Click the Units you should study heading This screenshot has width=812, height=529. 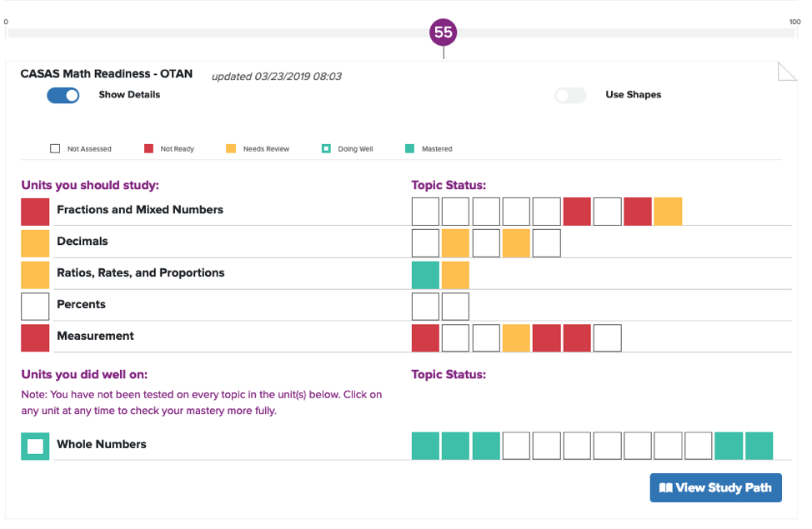tap(90, 185)
